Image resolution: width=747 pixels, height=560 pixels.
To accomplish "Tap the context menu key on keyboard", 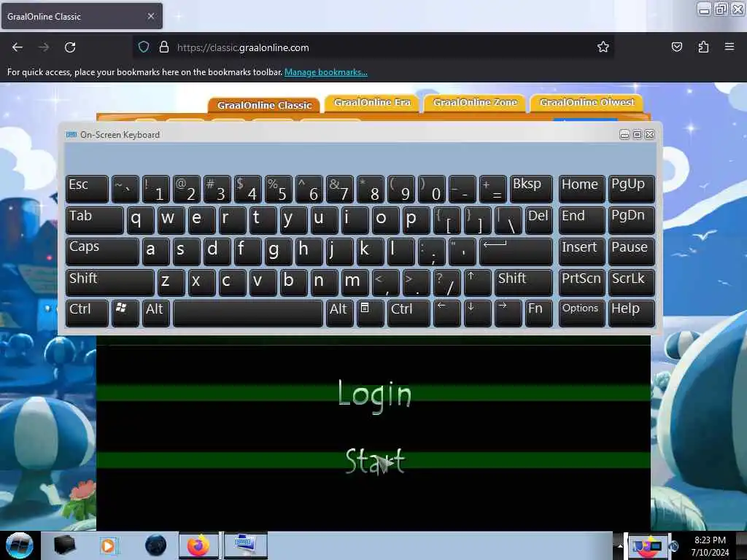I will 370,314.
